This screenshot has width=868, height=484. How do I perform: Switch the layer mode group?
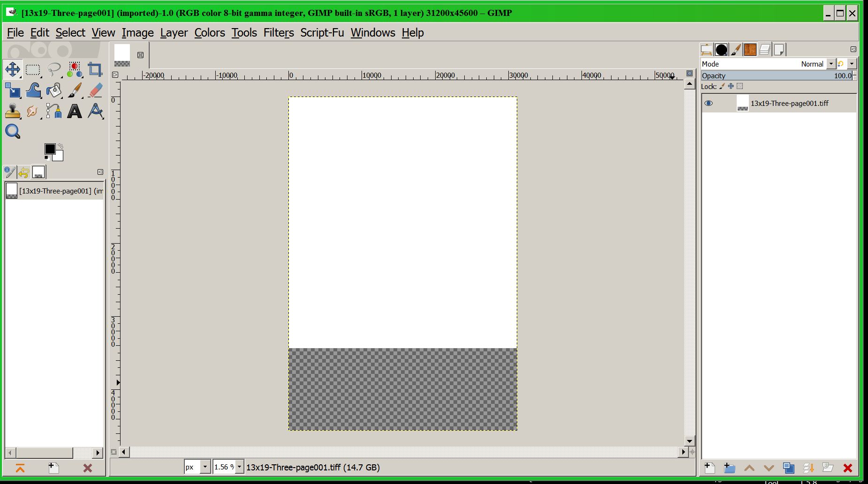846,64
